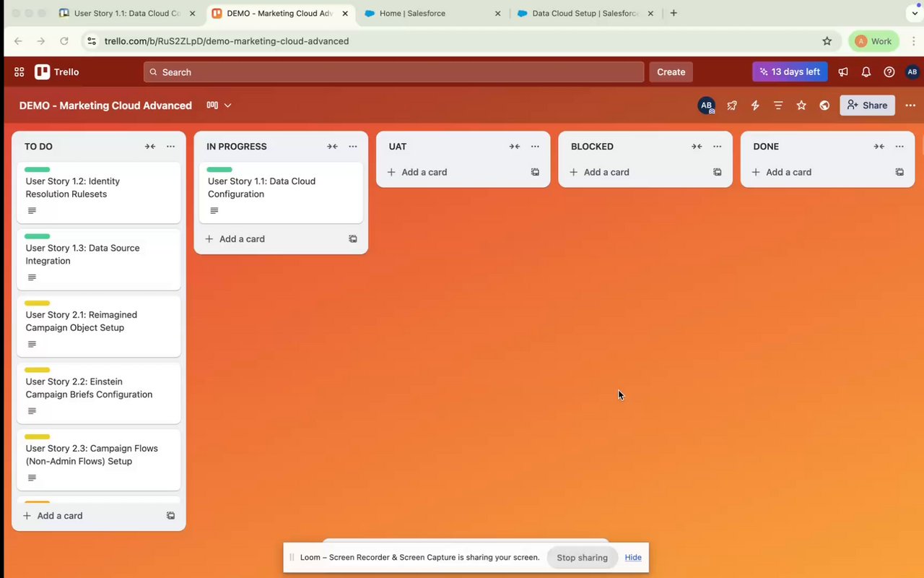Collapse the TO DO list

(150, 147)
